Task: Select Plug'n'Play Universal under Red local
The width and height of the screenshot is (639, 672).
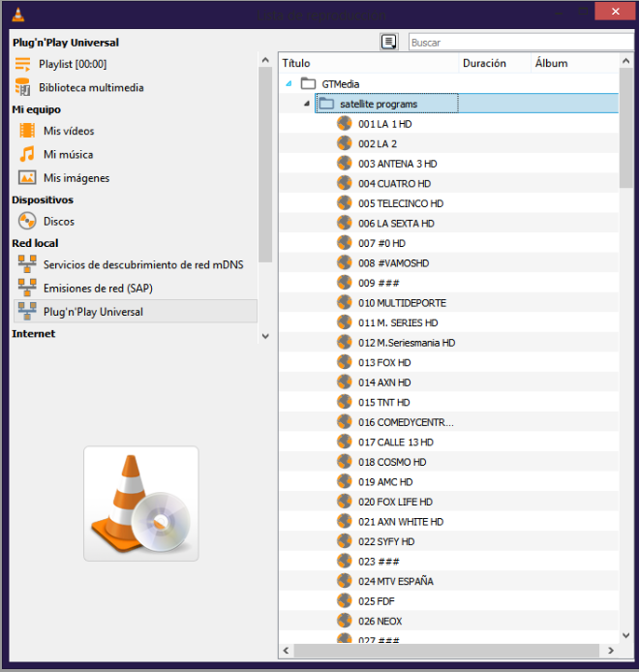Action: tap(135, 312)
